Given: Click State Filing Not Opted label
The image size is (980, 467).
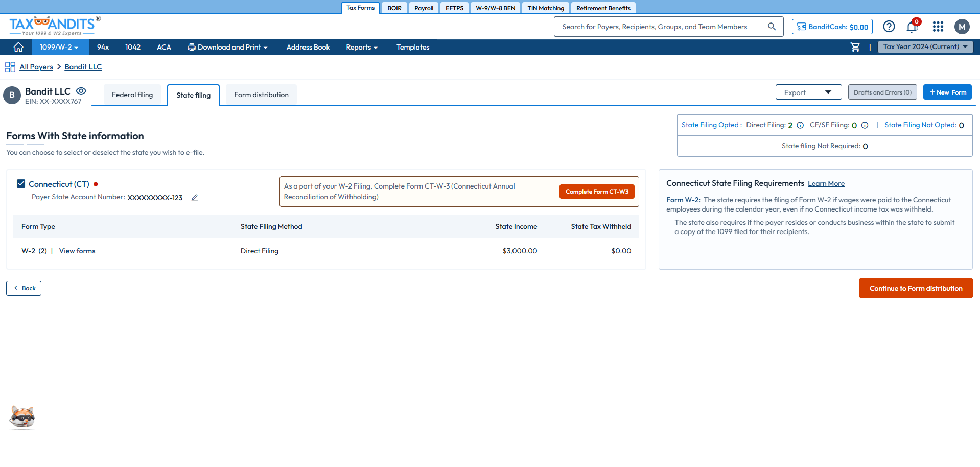Looking at the screenshot, I should 920,125.
